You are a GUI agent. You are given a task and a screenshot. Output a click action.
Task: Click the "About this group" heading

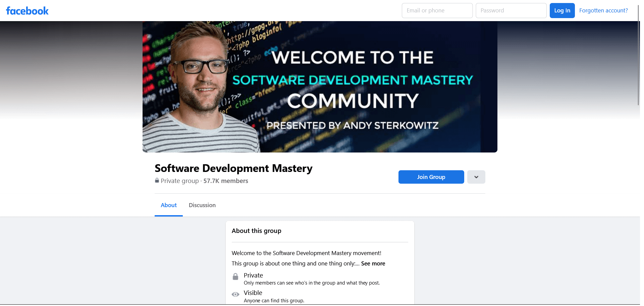[256, 231]
